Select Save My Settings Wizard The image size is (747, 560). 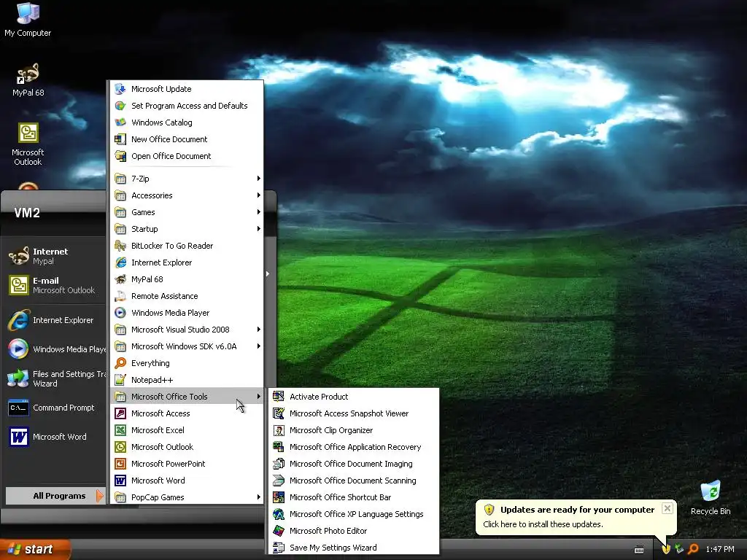click(354, 548)
